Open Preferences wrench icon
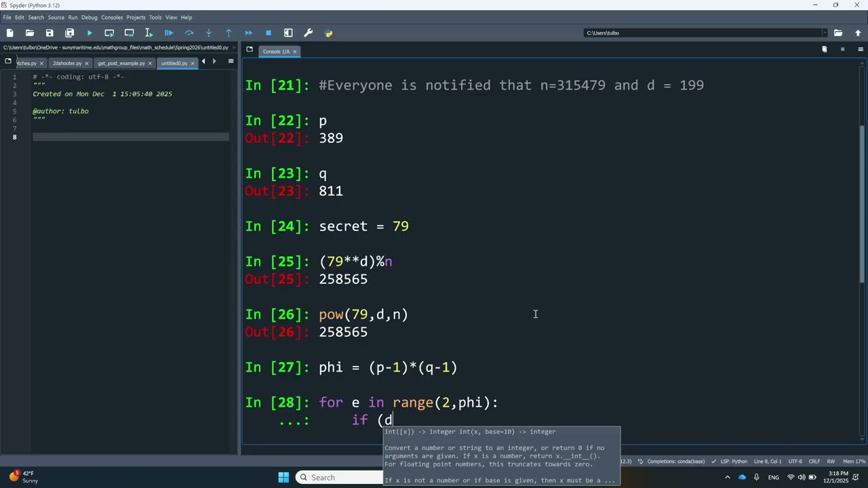The width and height of the screenshot is (868, 488). pyautogui.click(x=308, y=33)
